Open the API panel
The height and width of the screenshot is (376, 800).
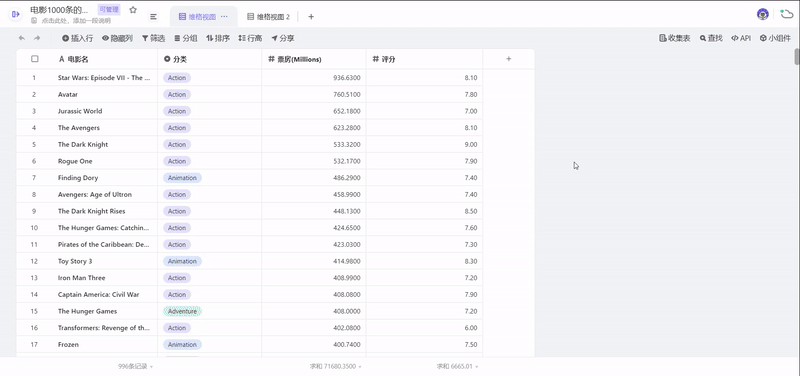pos(741,38)
